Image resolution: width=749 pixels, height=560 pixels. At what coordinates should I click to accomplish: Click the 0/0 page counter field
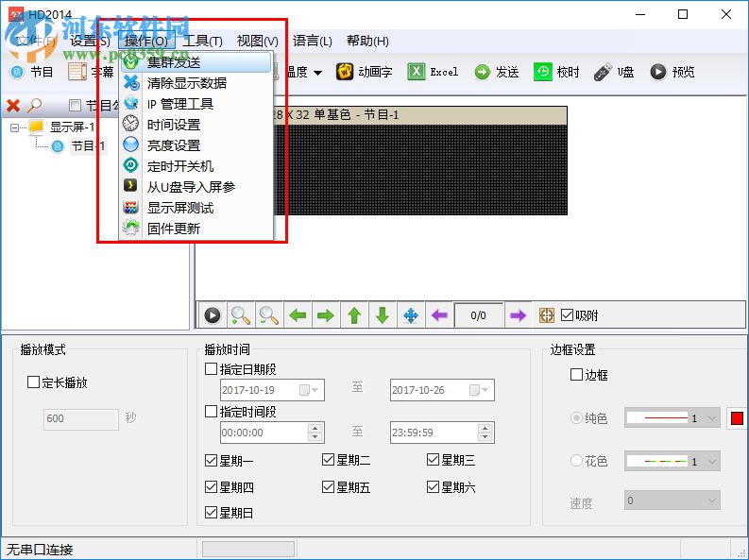(478, 315)
